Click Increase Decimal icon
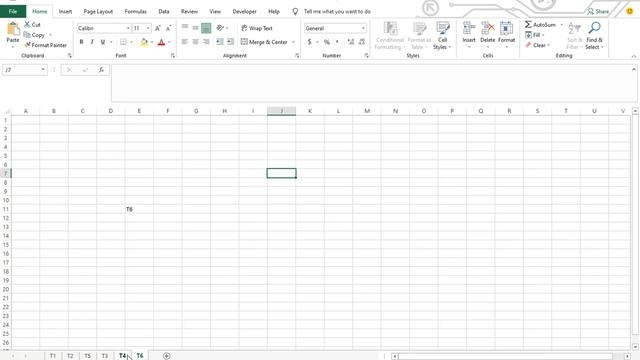 coord(351,42)
